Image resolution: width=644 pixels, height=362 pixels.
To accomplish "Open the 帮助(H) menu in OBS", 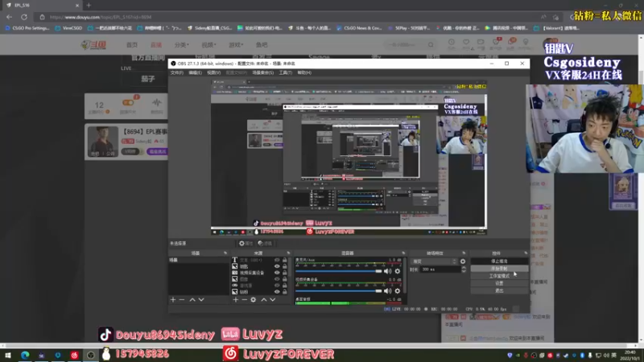I will pos(304,72).
